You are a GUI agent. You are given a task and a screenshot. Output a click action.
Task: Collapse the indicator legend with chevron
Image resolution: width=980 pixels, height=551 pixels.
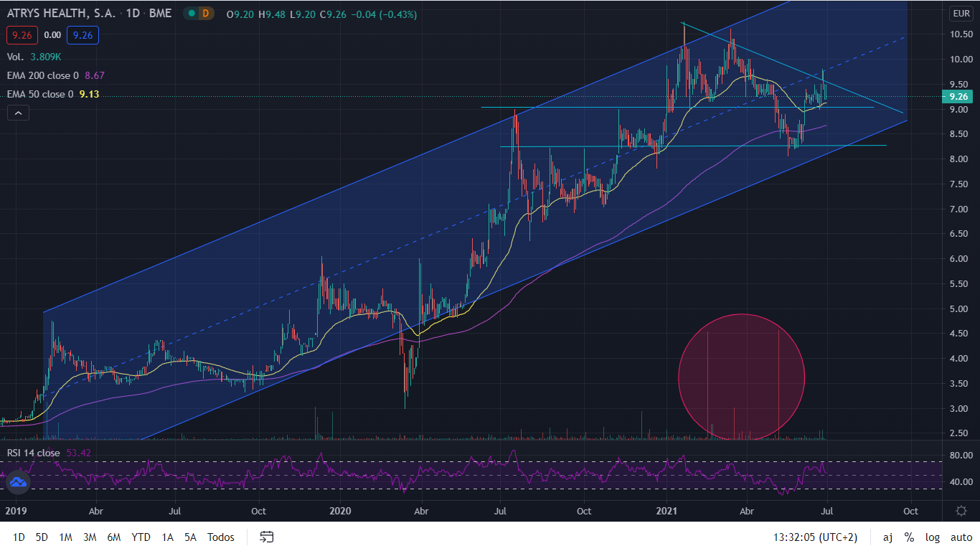[x=18, y=113]
